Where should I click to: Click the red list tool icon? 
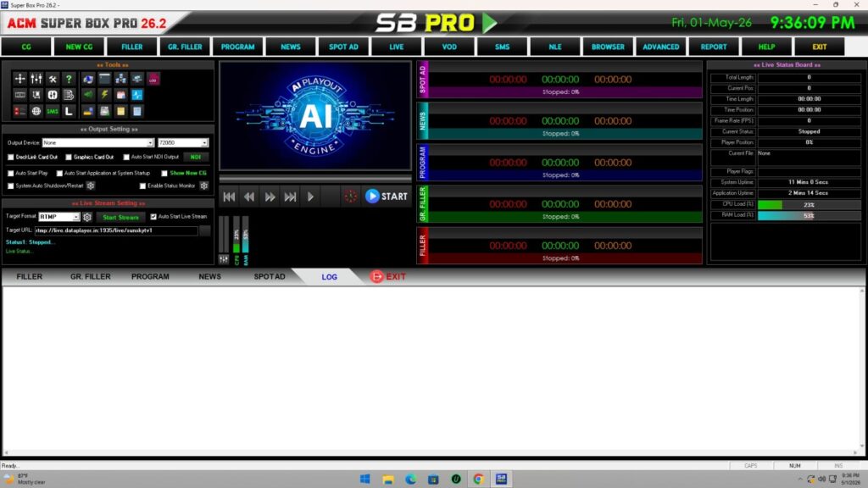point(20,111)
